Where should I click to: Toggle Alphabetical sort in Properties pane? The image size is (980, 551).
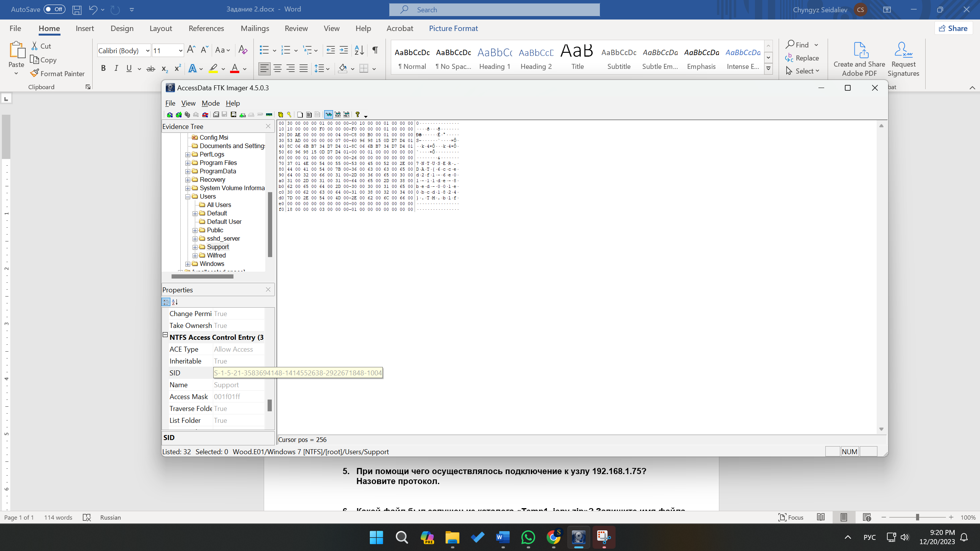175,302
